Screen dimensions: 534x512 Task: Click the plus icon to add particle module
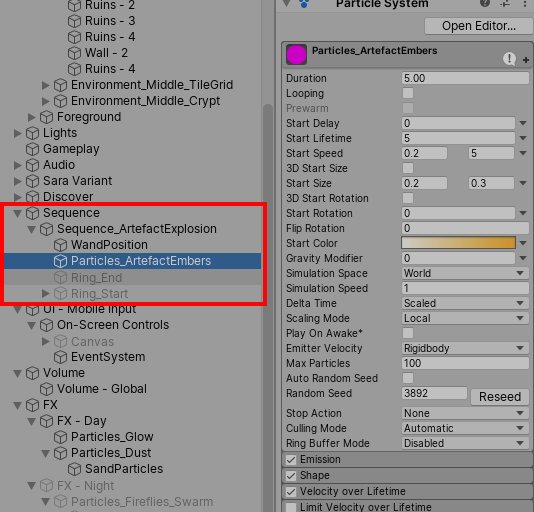tap(526, 60)
